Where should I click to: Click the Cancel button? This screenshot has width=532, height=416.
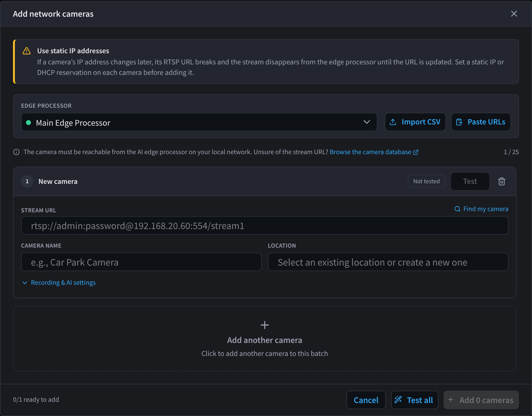[366, 400]
